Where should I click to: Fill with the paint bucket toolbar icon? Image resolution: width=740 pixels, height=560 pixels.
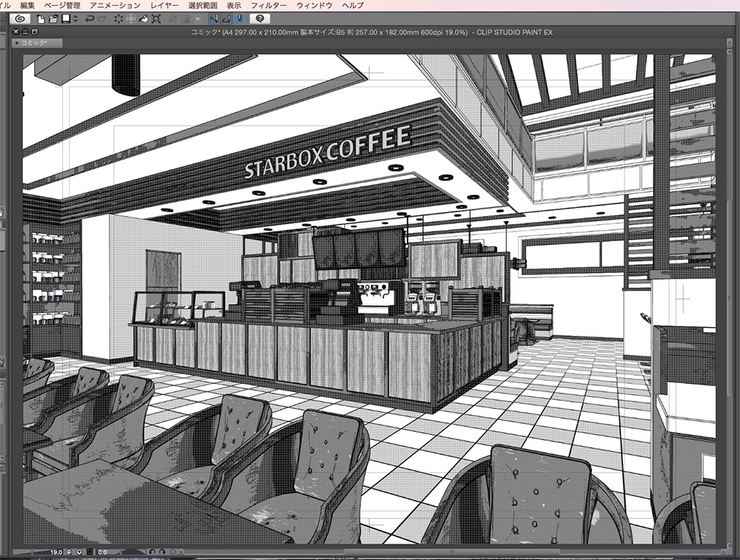(144, 19)
